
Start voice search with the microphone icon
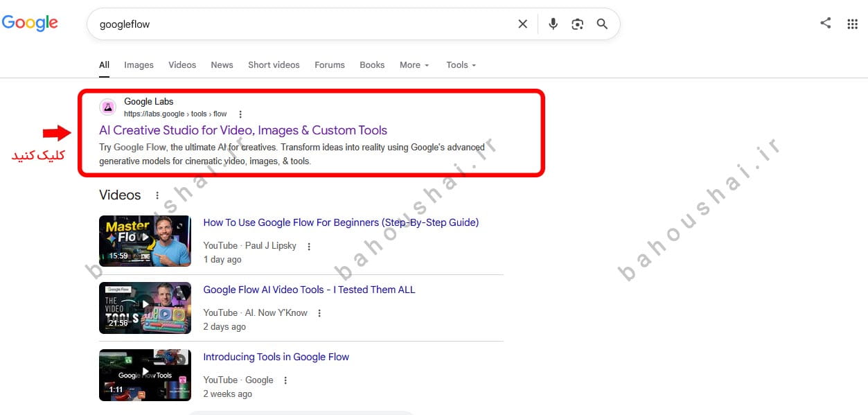(x=553, y=24)
